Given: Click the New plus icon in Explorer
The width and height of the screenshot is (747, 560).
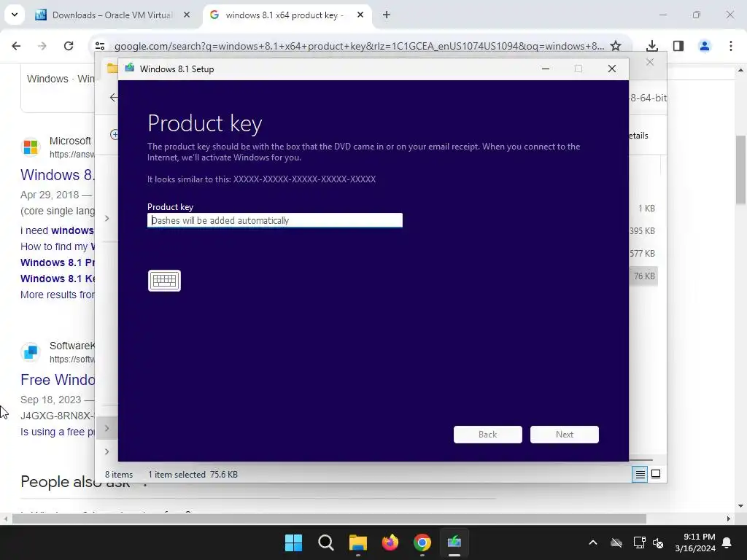Looking at the screenshot, I should tap(114, 134).
